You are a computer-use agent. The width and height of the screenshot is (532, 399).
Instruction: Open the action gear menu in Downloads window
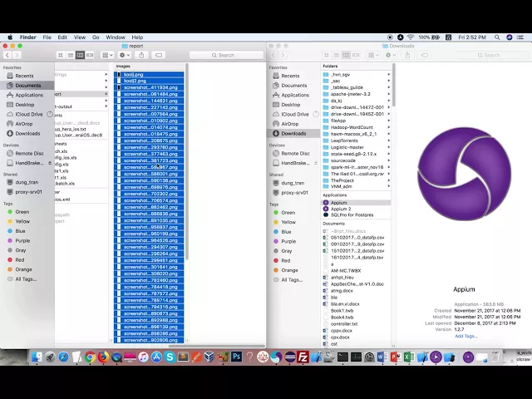point(391,55)
